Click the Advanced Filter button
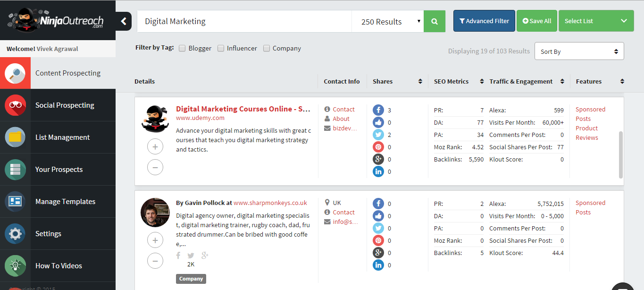Viewport: 644px width, 290px height. click(484, 21)
